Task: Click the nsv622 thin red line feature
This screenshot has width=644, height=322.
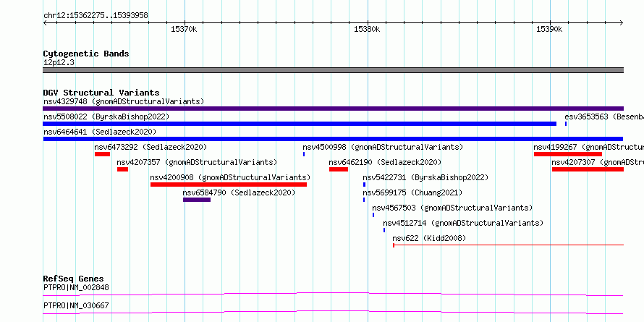Action: 508,245
